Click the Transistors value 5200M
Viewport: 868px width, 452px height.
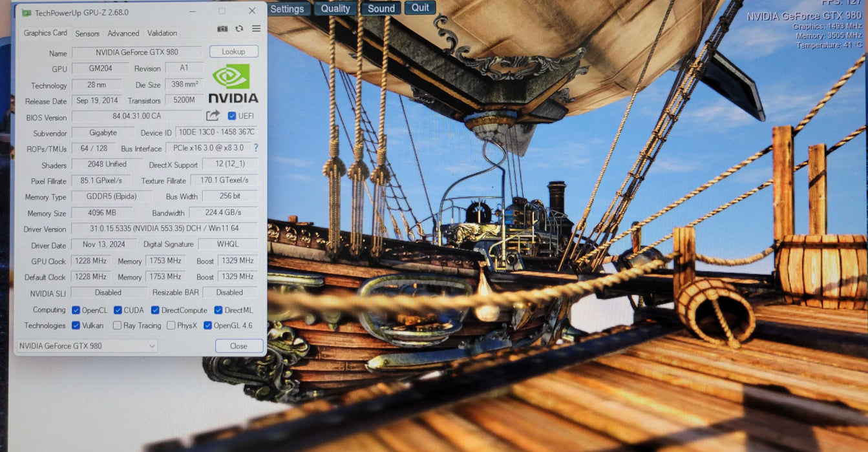(184, 101)
